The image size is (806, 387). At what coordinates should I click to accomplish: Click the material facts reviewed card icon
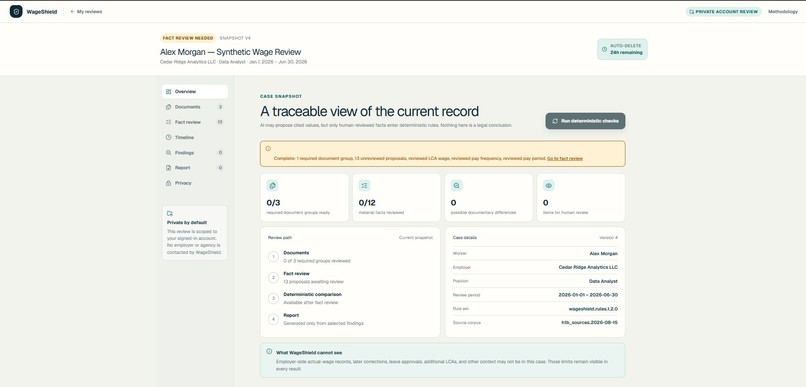click(x=364, y=186)
